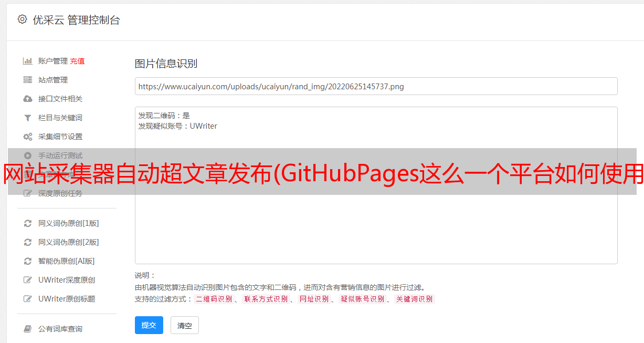644x343 pixels.
Task: Click the gears icon for 采集细节设置
Action: pyautogui.click(x=28, y=137)
